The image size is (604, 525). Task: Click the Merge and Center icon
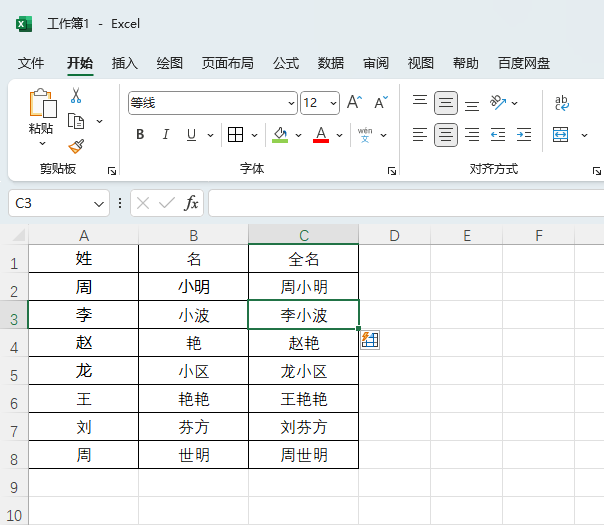[560, 135]
